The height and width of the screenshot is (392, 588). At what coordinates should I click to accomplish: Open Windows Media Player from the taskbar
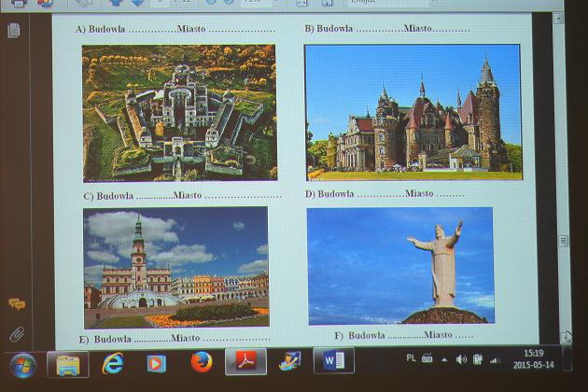pos(157,362)
